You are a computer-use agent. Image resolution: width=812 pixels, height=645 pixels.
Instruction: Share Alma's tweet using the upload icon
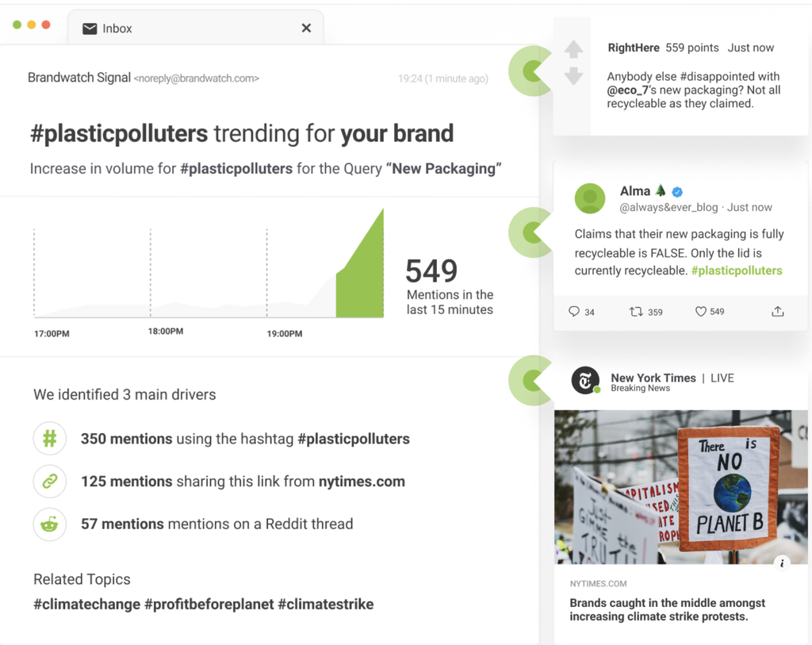[777, 312]
